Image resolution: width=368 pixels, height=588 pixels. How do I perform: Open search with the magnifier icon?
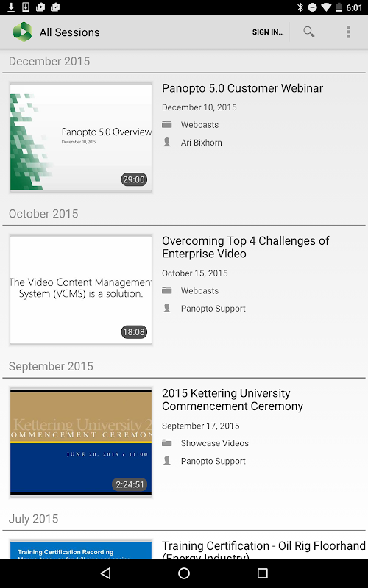click(x=308, y=32)
